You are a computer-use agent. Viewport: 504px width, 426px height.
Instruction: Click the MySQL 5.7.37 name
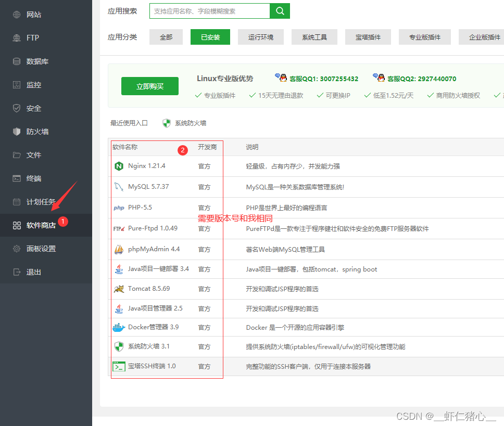pyautogui.click(x=148, y=187)
